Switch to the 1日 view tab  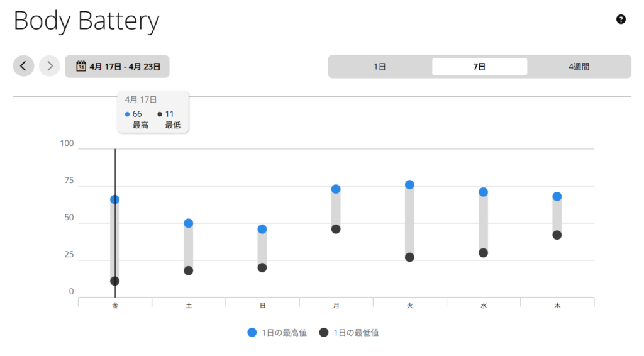pyautogui.click(x=380, y=67)
